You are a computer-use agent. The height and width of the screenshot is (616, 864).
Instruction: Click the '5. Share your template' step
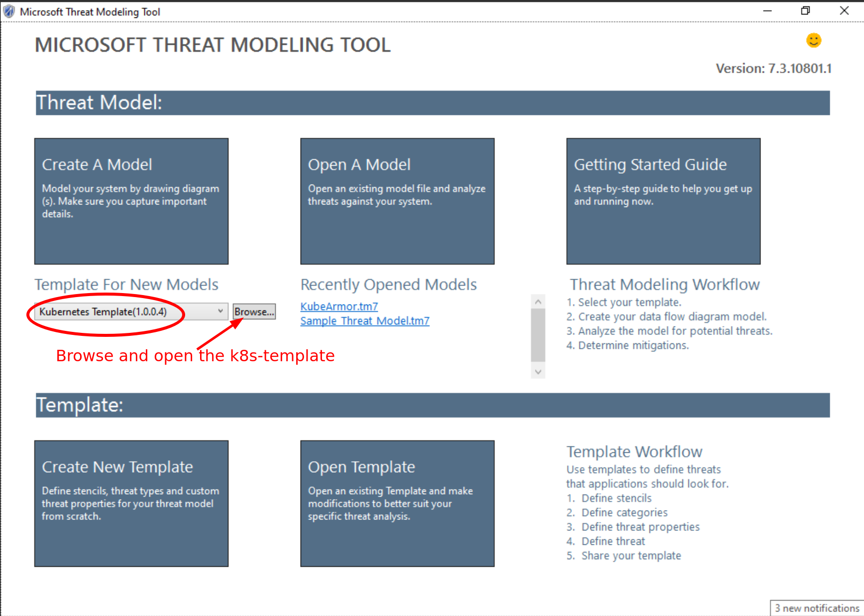tap(624, 556)
